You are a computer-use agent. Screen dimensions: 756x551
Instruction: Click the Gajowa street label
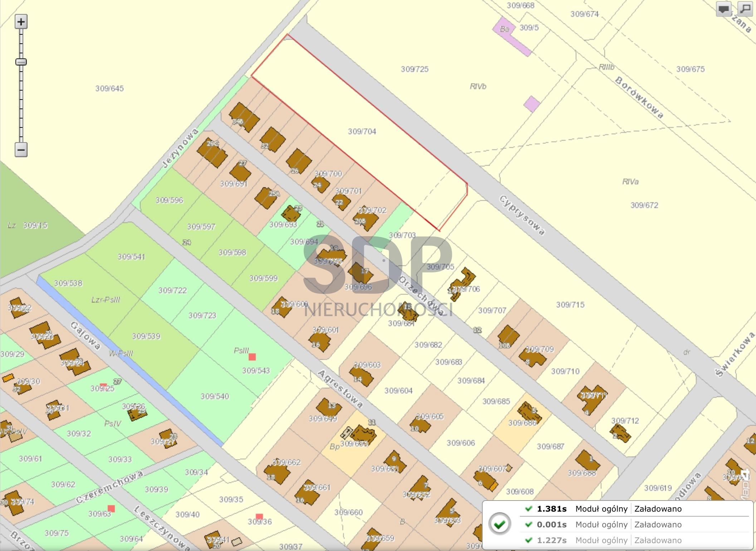pyautogui.click(x=85, y=335)
